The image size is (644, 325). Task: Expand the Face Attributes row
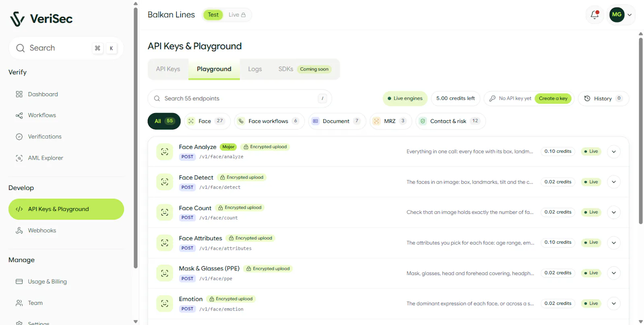point(614,243)
